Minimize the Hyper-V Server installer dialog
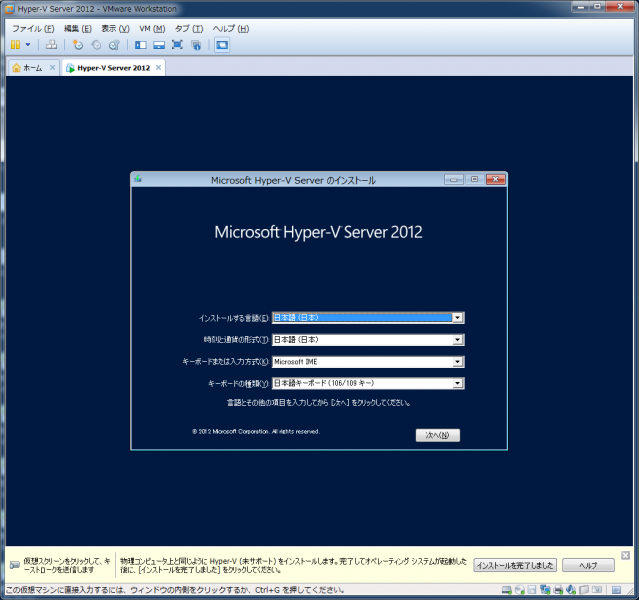 coord(454,179)
